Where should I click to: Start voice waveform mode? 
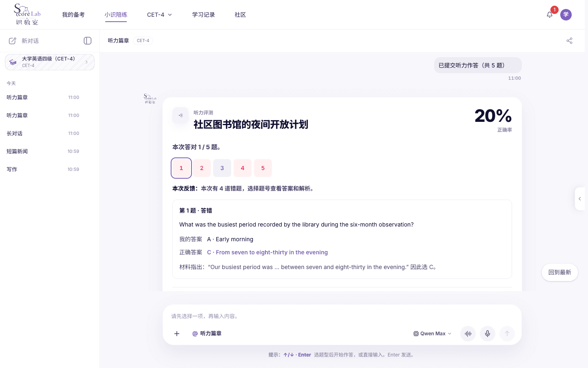pos(468,334)
